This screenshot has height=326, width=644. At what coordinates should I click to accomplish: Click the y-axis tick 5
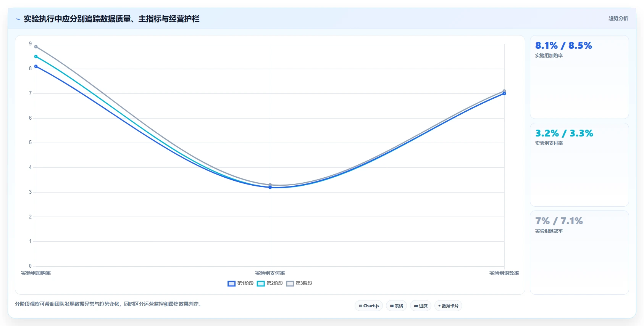pos(30,143)
